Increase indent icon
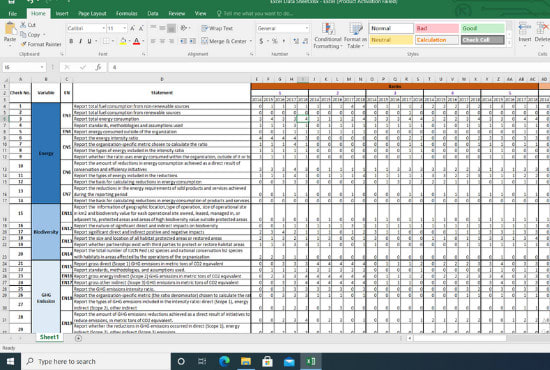Image resolution: width=550 pixels, height=370 pixels. coord(193,41)
